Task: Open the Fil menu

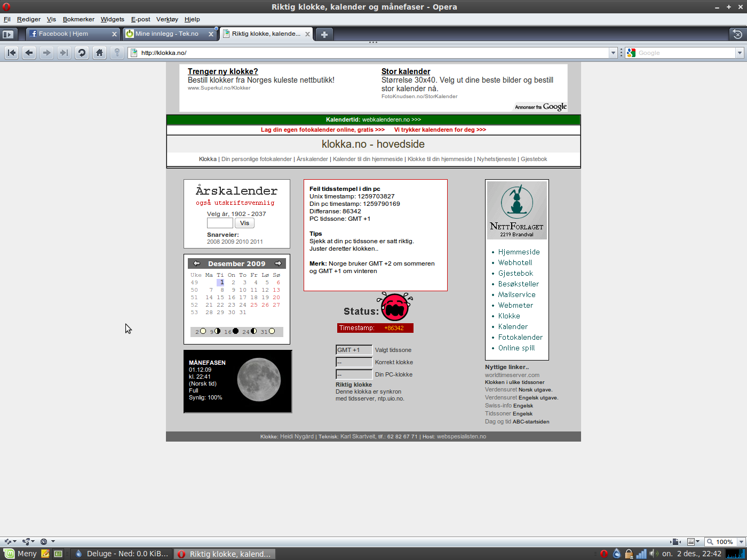Action: coord(7,19)
